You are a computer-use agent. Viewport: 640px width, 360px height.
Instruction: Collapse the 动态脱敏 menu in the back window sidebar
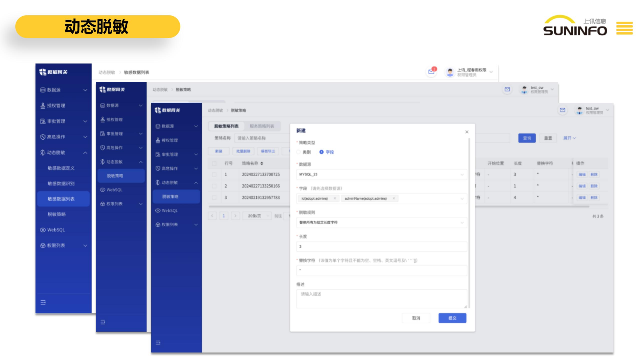pos(85,153)
